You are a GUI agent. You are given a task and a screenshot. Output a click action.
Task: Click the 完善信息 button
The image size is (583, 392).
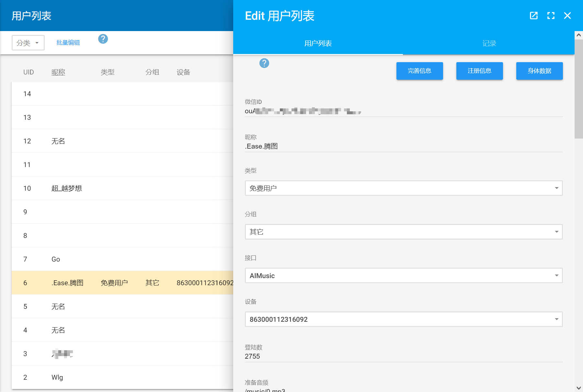(x=419, y=71)
